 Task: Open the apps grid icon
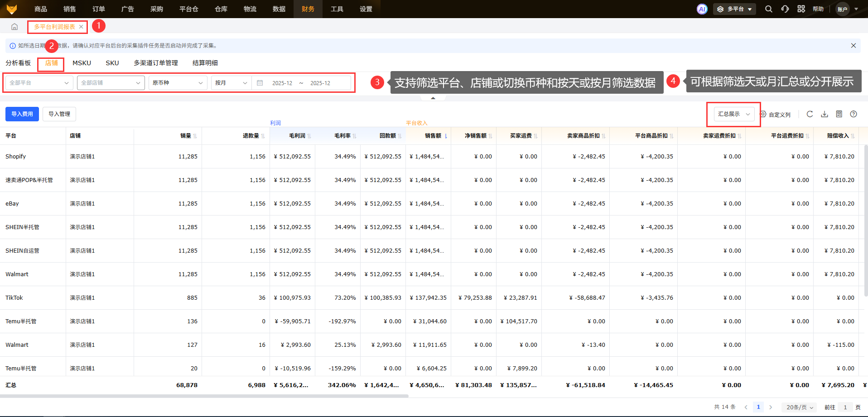tap(801, 9)
